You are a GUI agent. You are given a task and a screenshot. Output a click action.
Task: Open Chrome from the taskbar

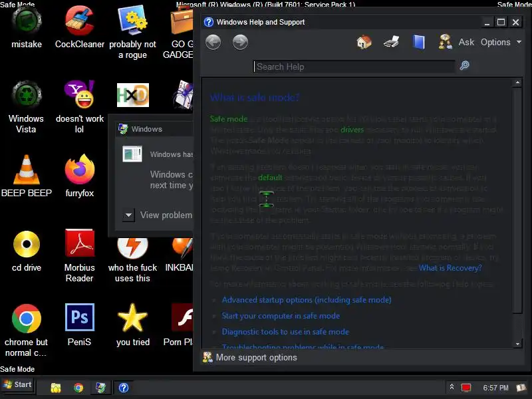78,388
